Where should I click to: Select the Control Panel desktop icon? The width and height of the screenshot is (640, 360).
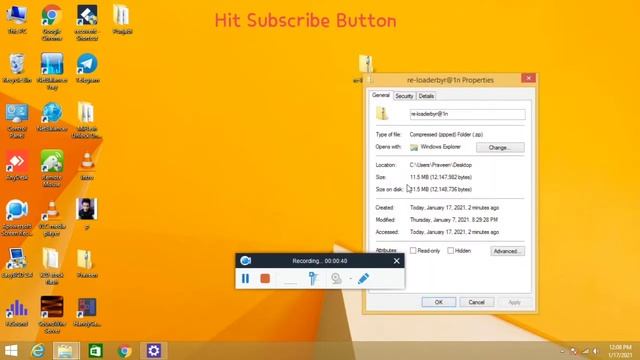pyautogui.click(x=17, y=120)
